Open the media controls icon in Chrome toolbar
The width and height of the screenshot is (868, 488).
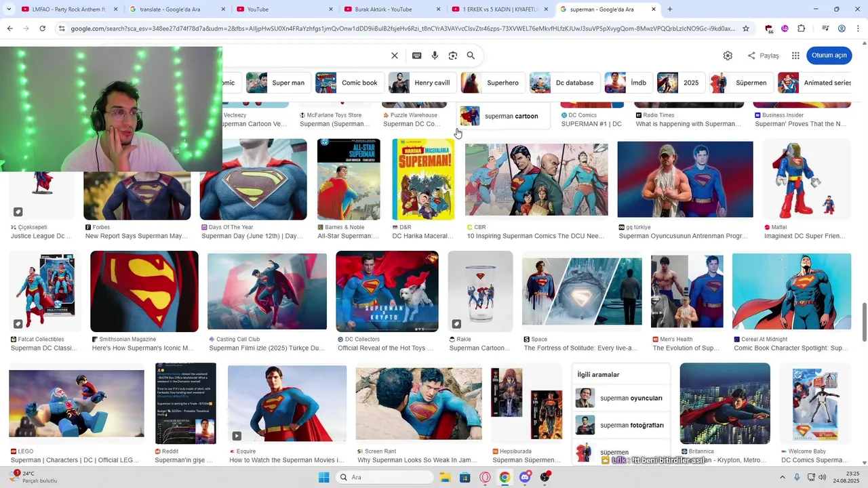tap(825, 28)
